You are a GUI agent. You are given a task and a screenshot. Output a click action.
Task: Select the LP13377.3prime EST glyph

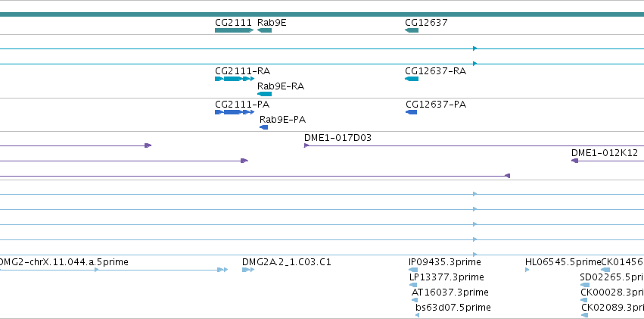point(413,285)
